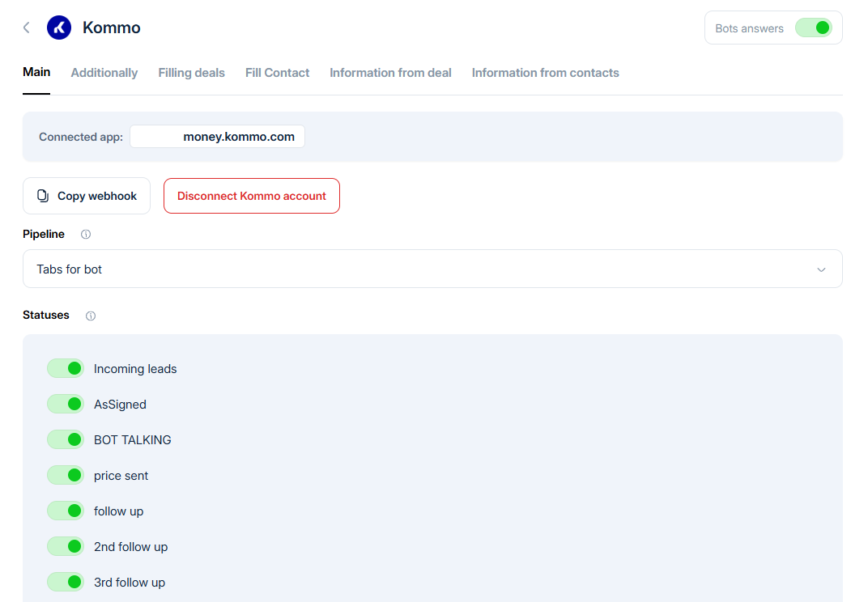The image size is (868, 602).
Task: Switch off the AsSigned status
Action: point(66,405)
